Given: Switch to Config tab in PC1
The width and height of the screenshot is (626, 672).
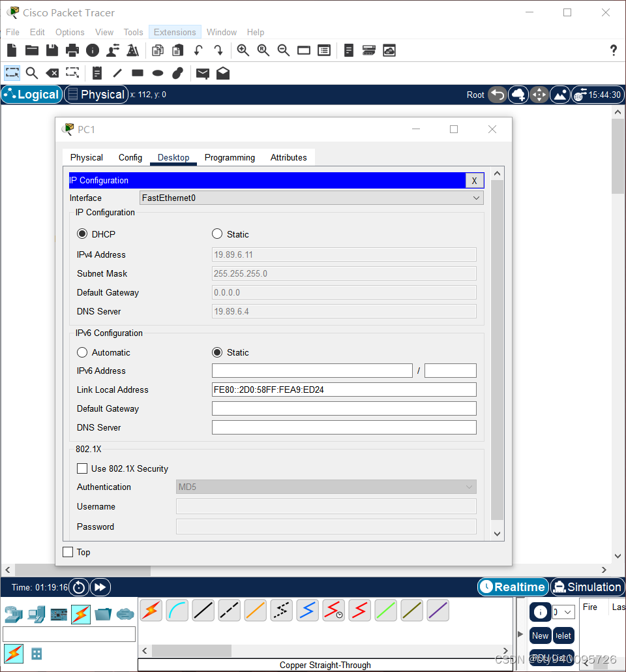Looking at the screenshot, I should click(130, 157).
